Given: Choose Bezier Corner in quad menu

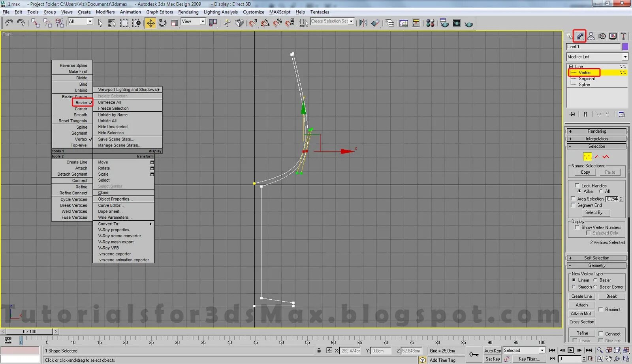Looking at the screenshot, I should 75,96.
